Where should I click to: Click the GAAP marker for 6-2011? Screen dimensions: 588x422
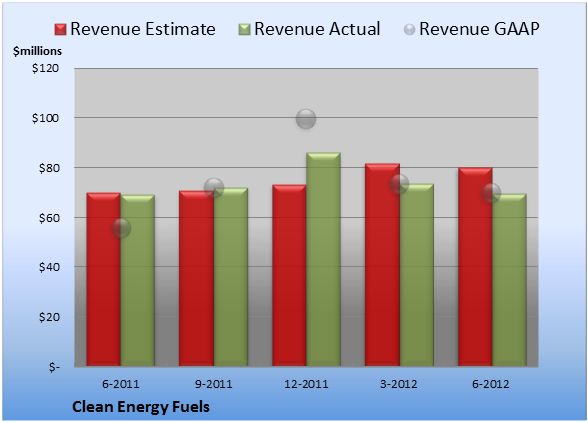tap(121, 228)
